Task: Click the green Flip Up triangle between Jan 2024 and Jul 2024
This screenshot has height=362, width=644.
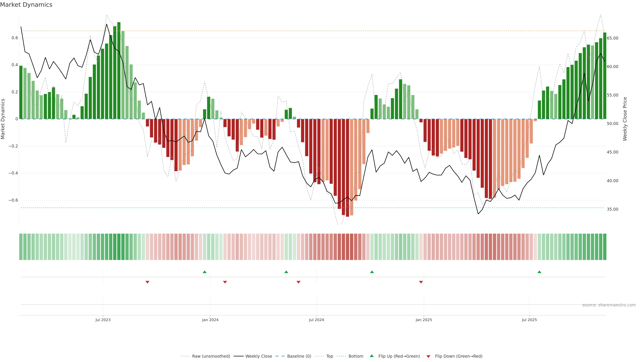Action: click(286, 272)
